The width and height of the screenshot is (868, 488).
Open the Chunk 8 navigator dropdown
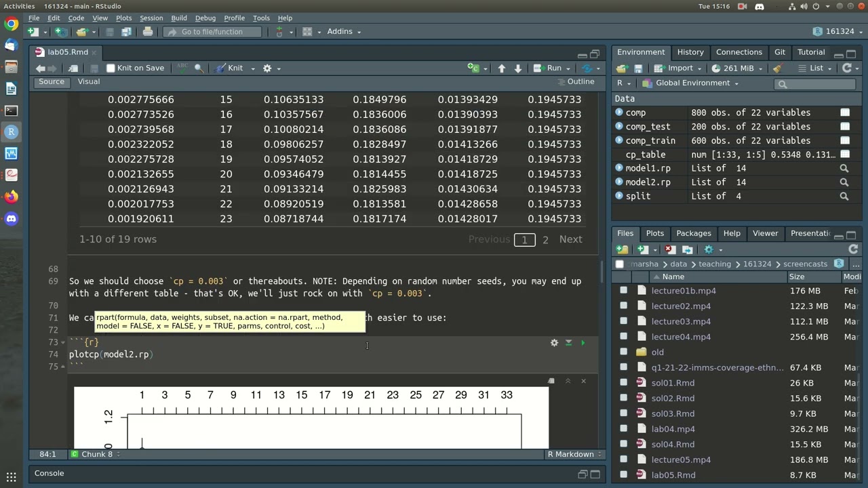[97, 454]
